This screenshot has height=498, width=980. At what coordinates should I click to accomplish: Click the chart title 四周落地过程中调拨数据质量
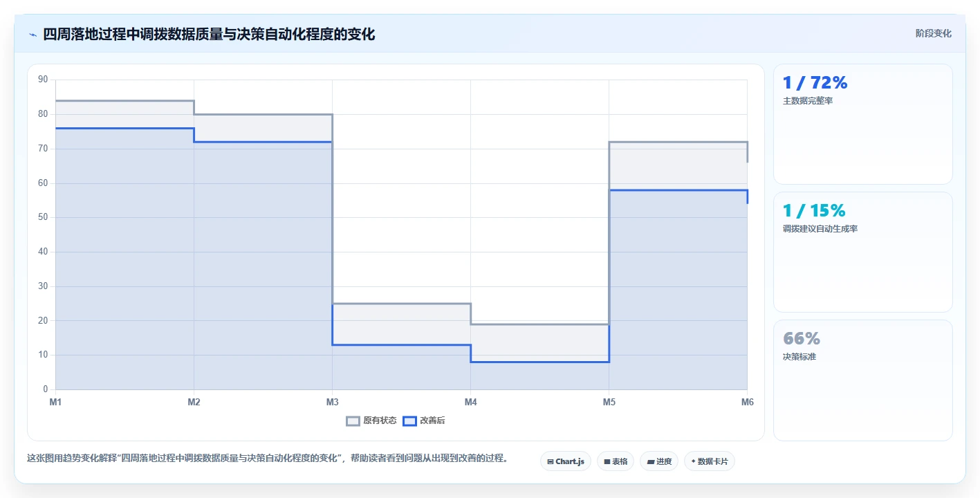(209, 34)
